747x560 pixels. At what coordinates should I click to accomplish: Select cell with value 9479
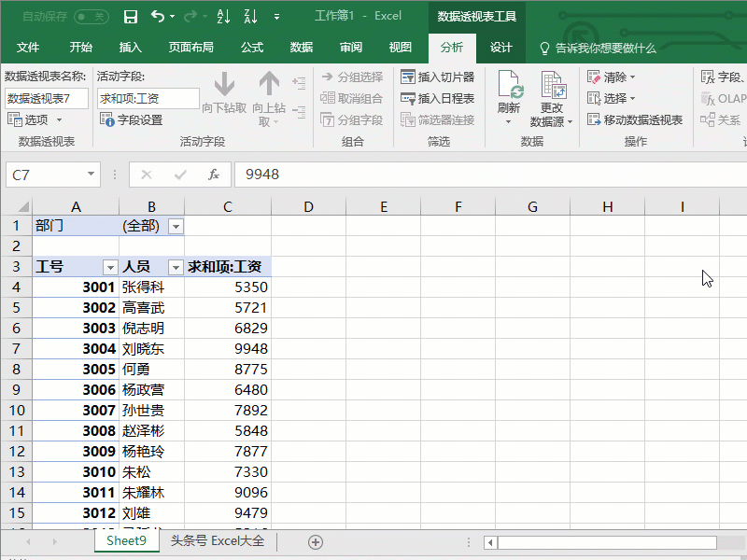228,512
